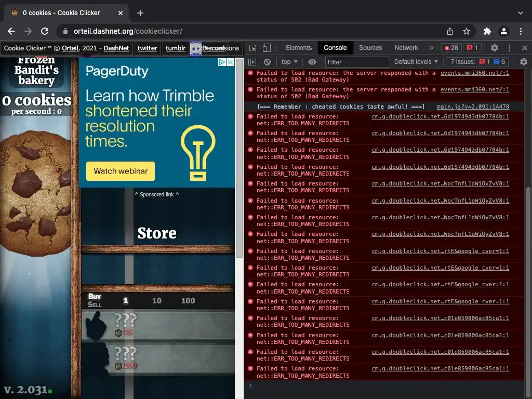Image resolution: width=532 pixels, height=399 pixels.
Task: Click the 28 errors counter
Action: 451,48
